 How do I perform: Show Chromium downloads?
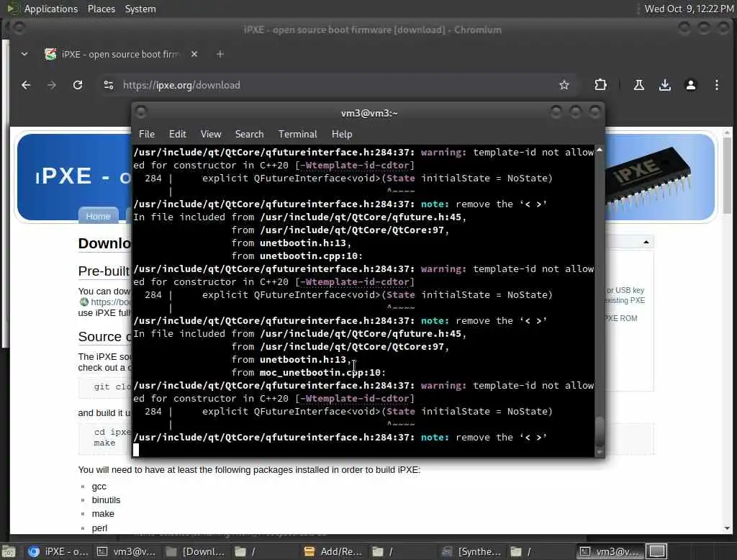click(x=664, y=85)
